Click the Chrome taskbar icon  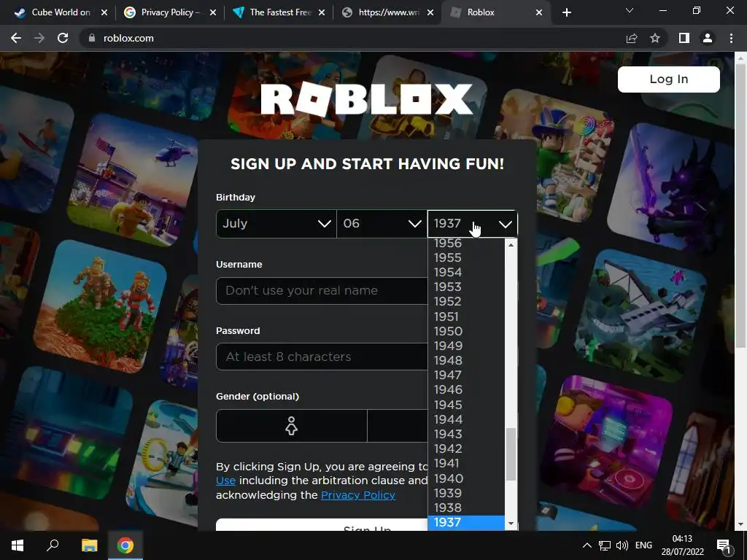[125, 545]
